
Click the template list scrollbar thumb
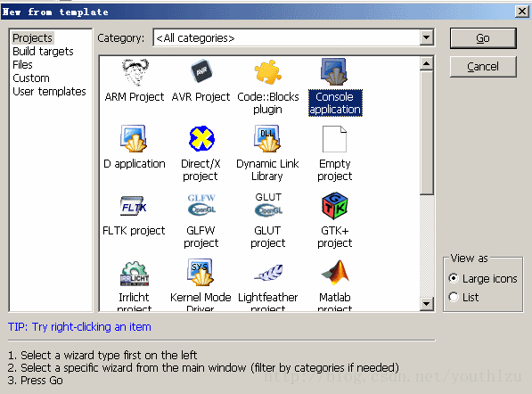(x=427, y=133)
